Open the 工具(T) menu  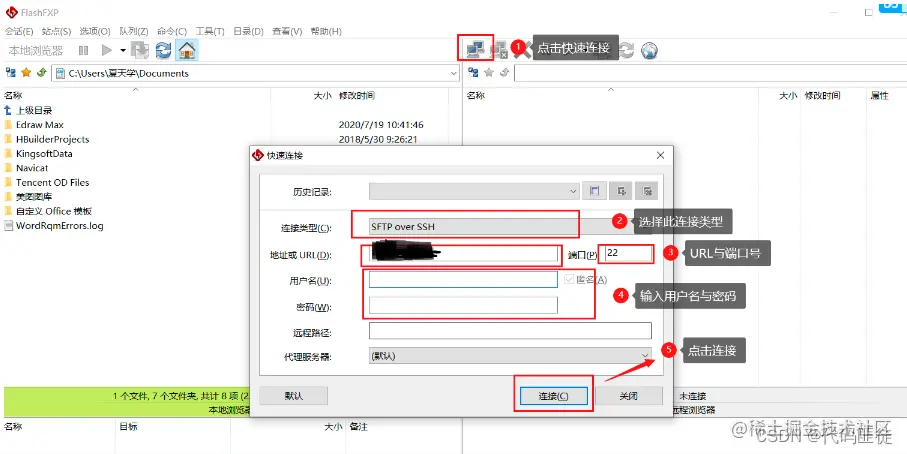(x=210, y=31)
